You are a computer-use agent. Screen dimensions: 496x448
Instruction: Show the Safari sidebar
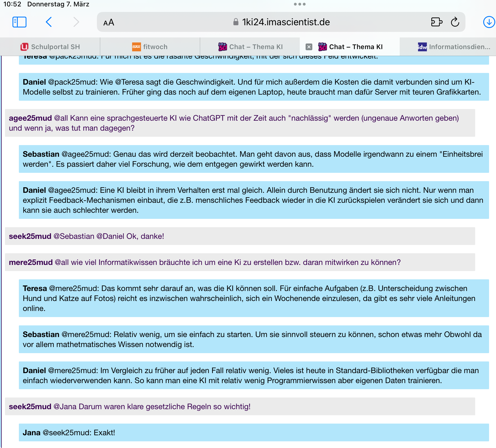click(x=19, y=22)
